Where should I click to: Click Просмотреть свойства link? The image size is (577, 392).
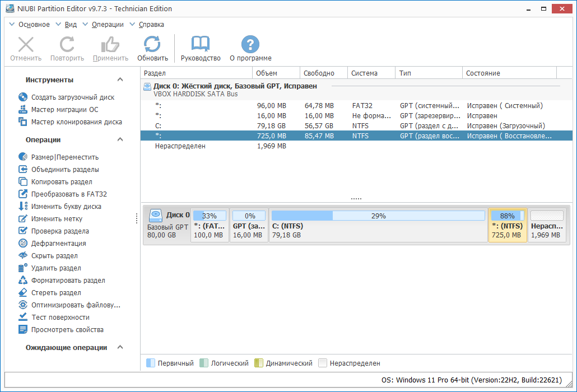pos(67,330)
